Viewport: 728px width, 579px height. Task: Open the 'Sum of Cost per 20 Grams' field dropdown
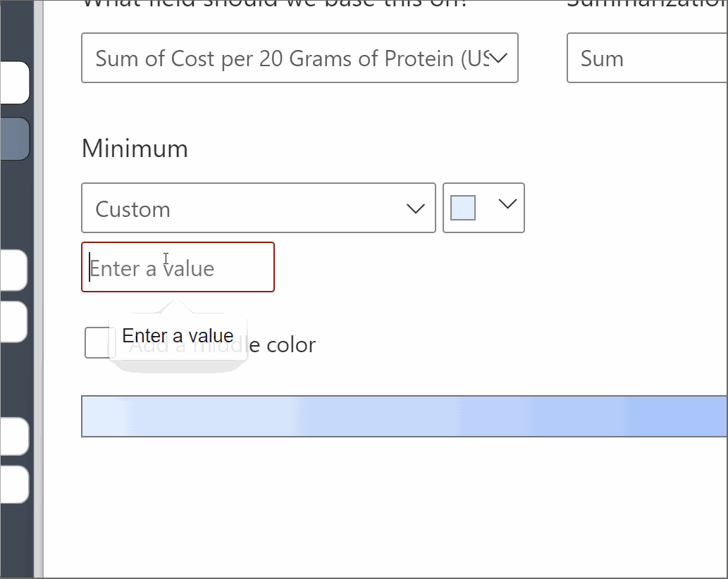coord(289,58)
